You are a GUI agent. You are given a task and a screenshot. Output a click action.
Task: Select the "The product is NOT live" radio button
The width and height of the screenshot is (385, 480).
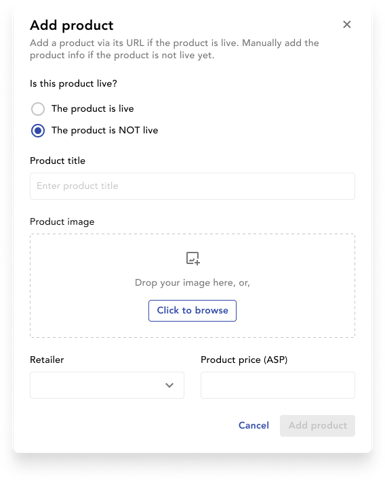(x=38, y=130)
